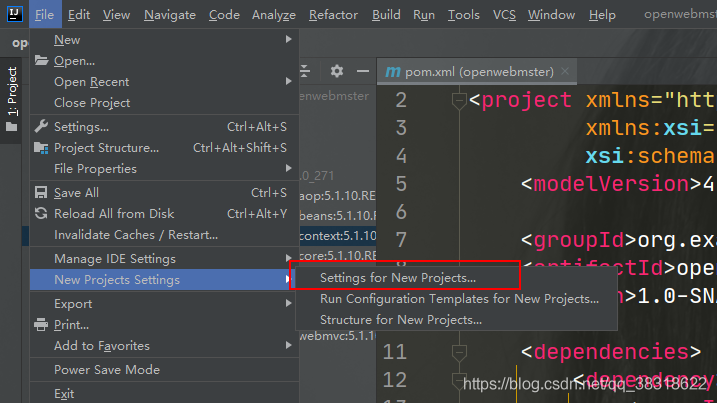Expand the Add to Favorites submenu arrow

(x=289, y=345)
